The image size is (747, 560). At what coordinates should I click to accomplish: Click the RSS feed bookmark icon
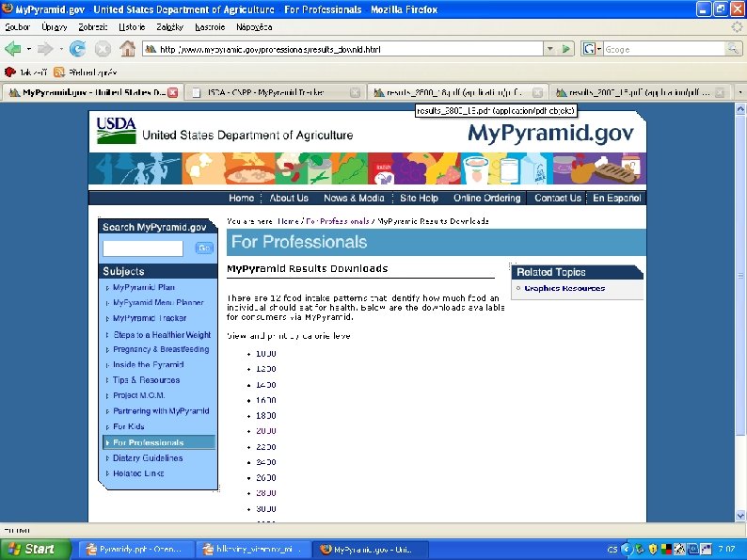point(59,72)
